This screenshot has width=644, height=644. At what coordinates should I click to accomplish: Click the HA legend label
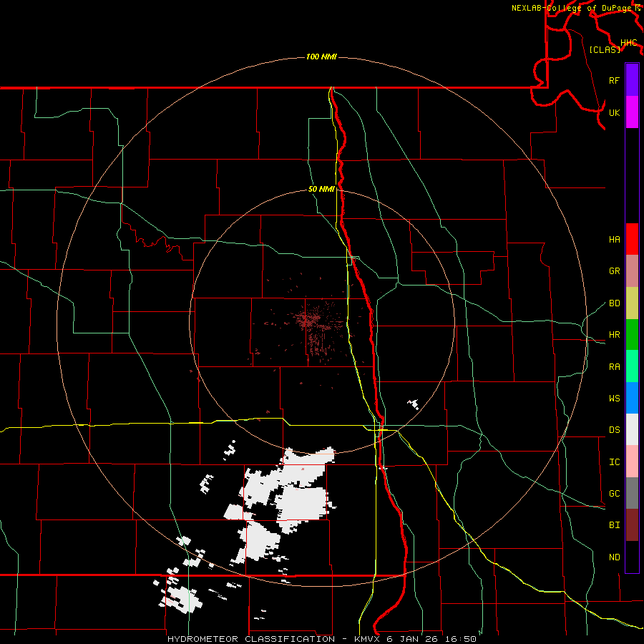point(615,240)
